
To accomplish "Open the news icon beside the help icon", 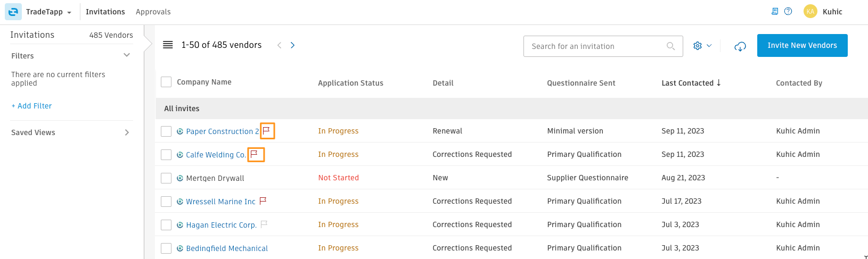I will [775, 11].
